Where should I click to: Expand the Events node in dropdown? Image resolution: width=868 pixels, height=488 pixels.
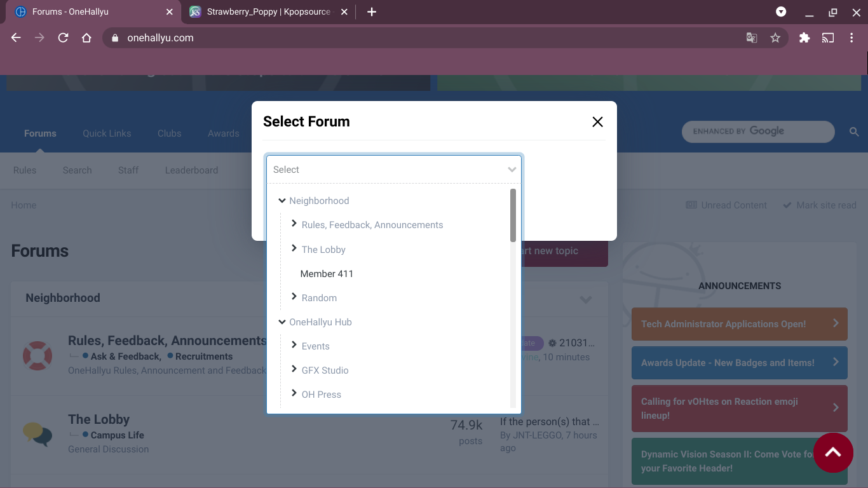click(x=294, y=345)
